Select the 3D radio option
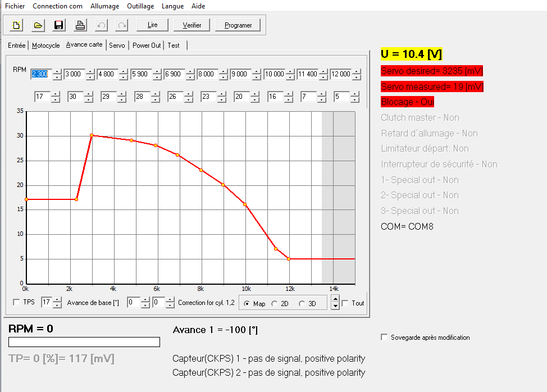 coord(302,303)
